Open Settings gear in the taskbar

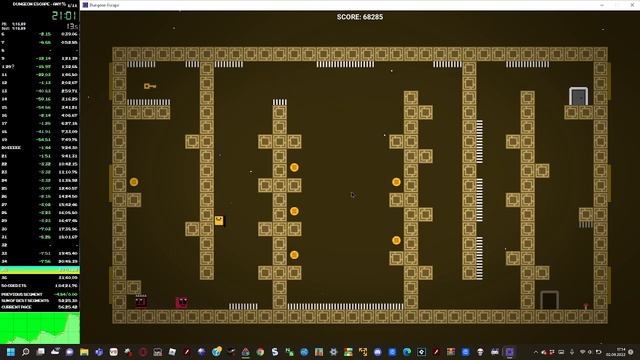(333, 352)
